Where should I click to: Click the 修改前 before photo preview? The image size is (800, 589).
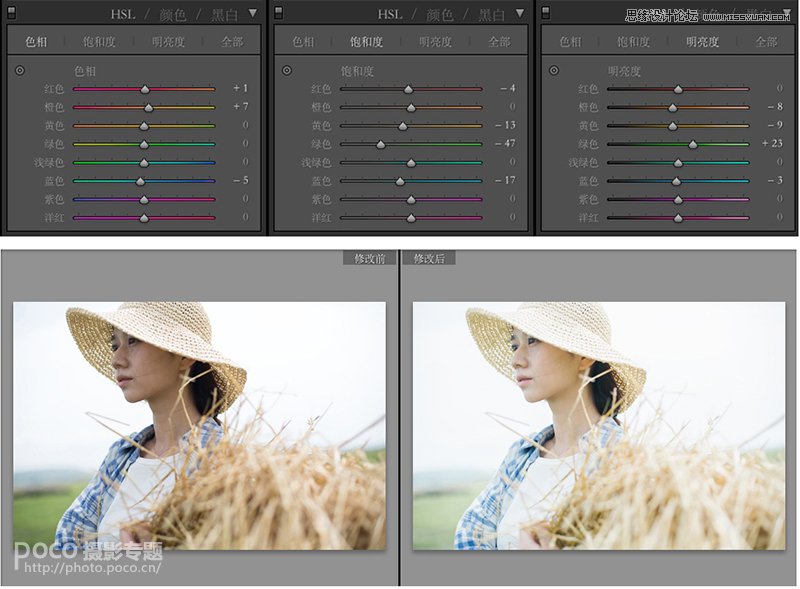[x=199, y=425]
